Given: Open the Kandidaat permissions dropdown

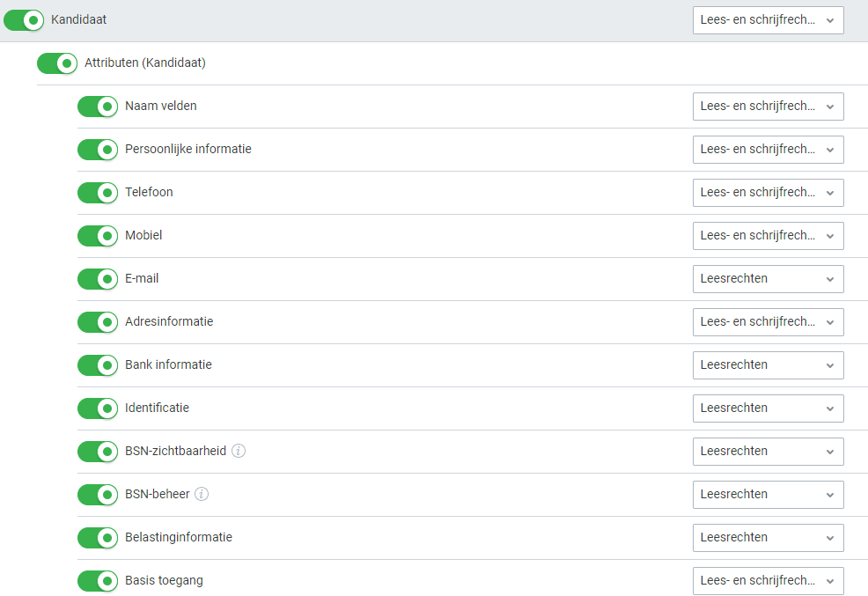Looking at the screenshot, I should point(768,20).
